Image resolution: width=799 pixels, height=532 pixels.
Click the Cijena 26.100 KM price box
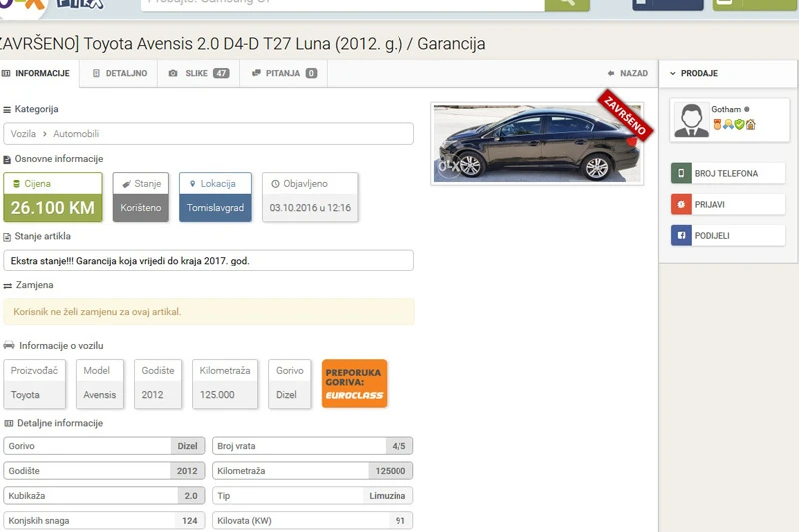[53, 197]
